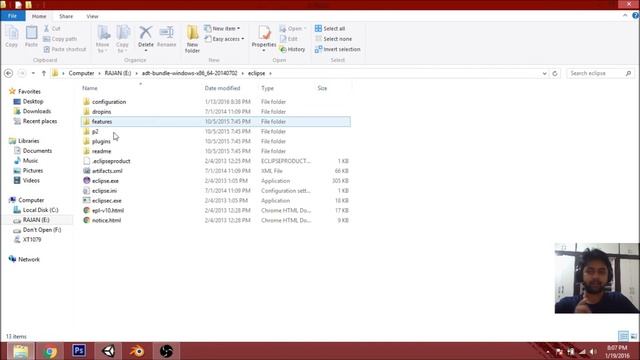Open Documents library in sidebar
640x360 pixels.
pyautogui.click(x=33, y=151)
